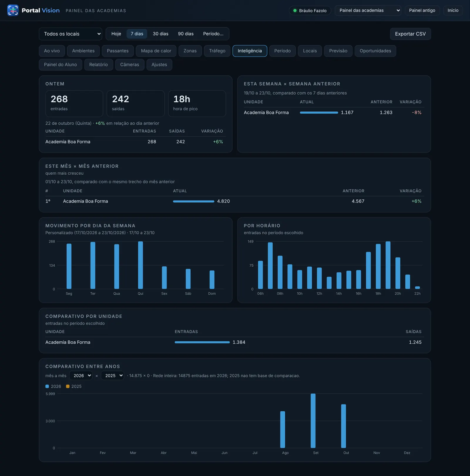Switch period to 30 dias

pyautogui.click(x=161, y=34)
